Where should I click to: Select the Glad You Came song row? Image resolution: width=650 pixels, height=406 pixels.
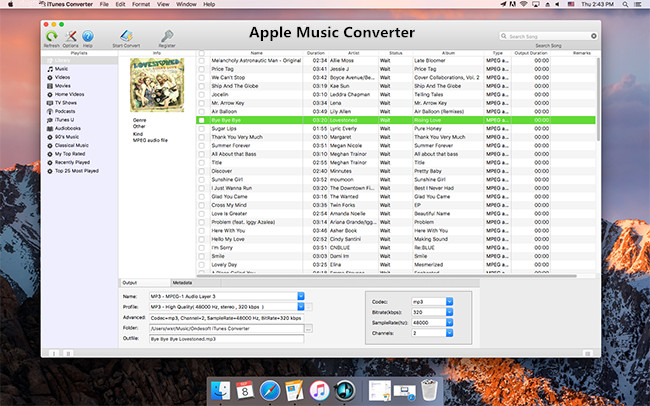click(x=396, y=197)
